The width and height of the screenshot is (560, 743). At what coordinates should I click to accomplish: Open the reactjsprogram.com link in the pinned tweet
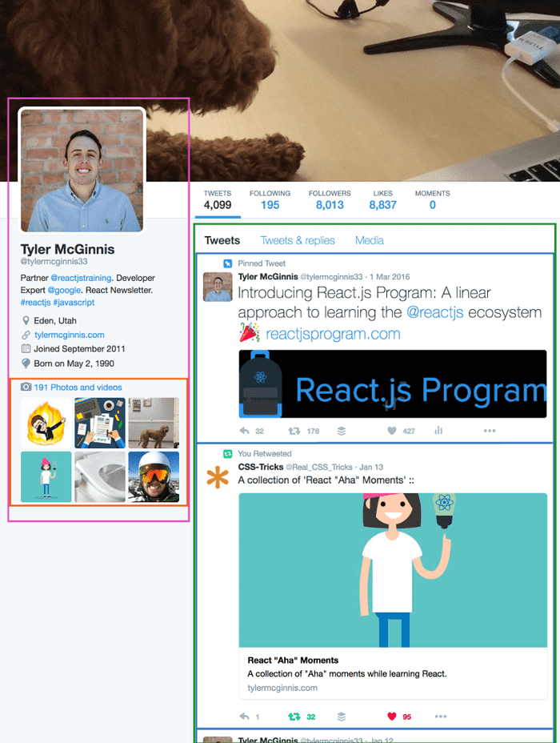333,334
